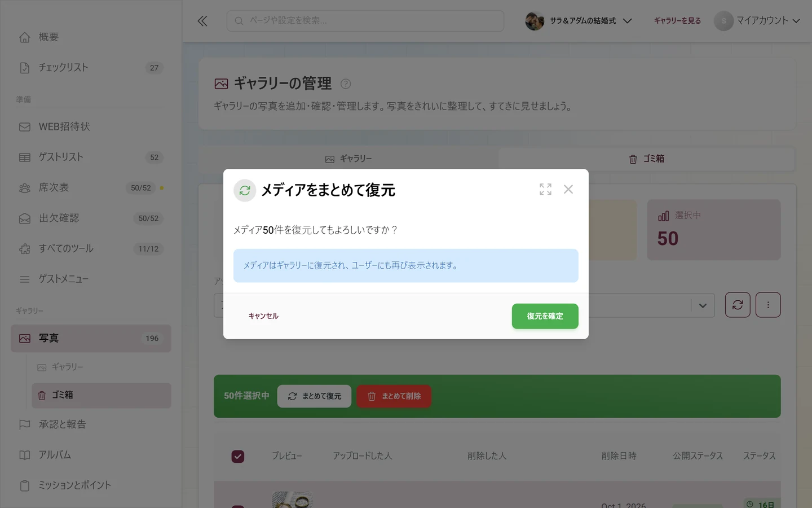Image resolution: width=812 pixels, height=508 pixels.
Task: Open the three-dot more options menu
Action: click(768, 305)
